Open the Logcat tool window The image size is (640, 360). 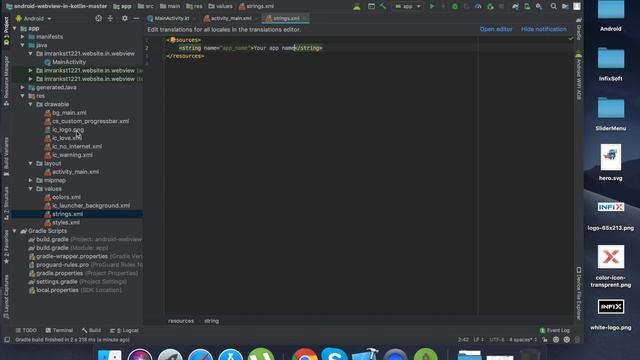(124, 330)
